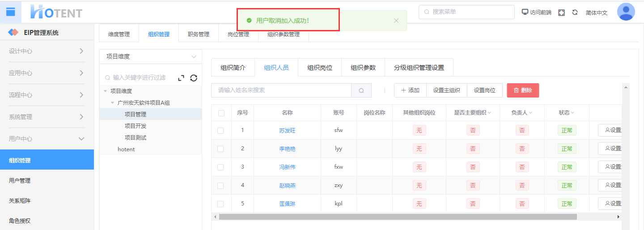This screenshot has height=230, width=644.
Task: Collapse the 项目维度 tree root node
Action: pos(105,91)
